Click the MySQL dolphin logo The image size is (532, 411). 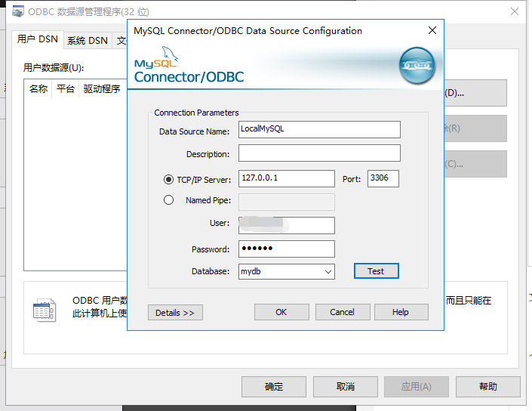click(170, 54)
